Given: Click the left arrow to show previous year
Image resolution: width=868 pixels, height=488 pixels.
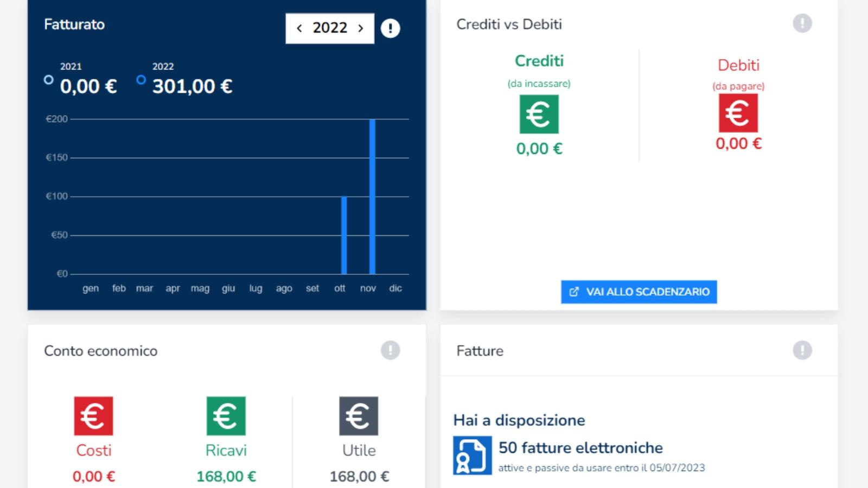Looking at the screenshot, I should (299, 28).
